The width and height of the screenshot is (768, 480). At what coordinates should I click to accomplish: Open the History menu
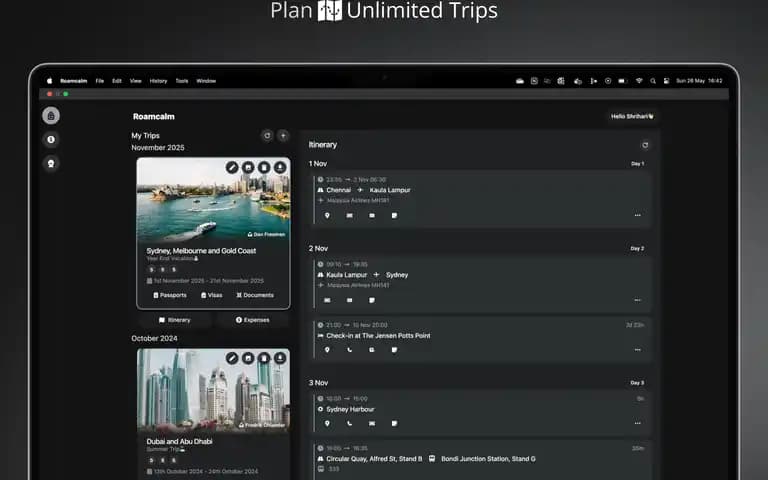point(158,81)
